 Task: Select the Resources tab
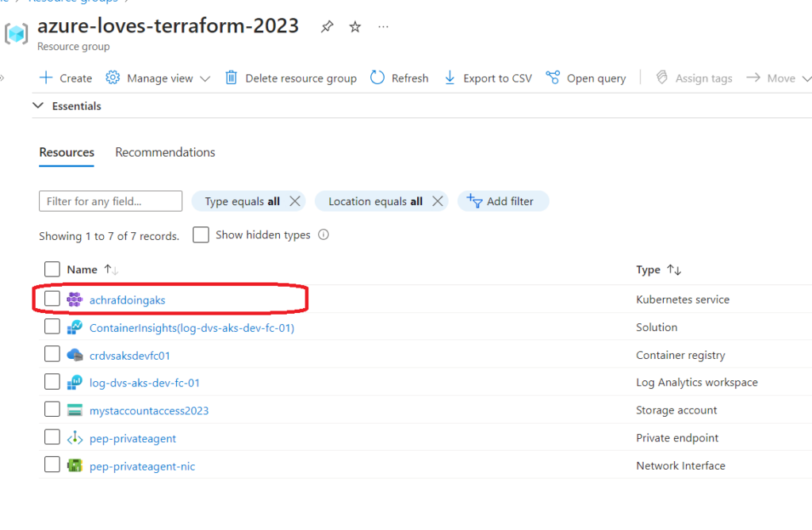[x=66, y=152]
